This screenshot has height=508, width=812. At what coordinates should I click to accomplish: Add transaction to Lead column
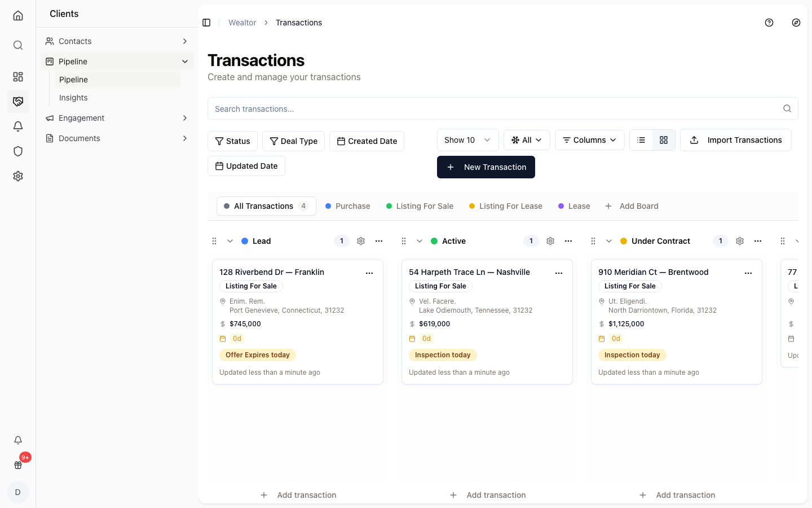tap(298, 495)
